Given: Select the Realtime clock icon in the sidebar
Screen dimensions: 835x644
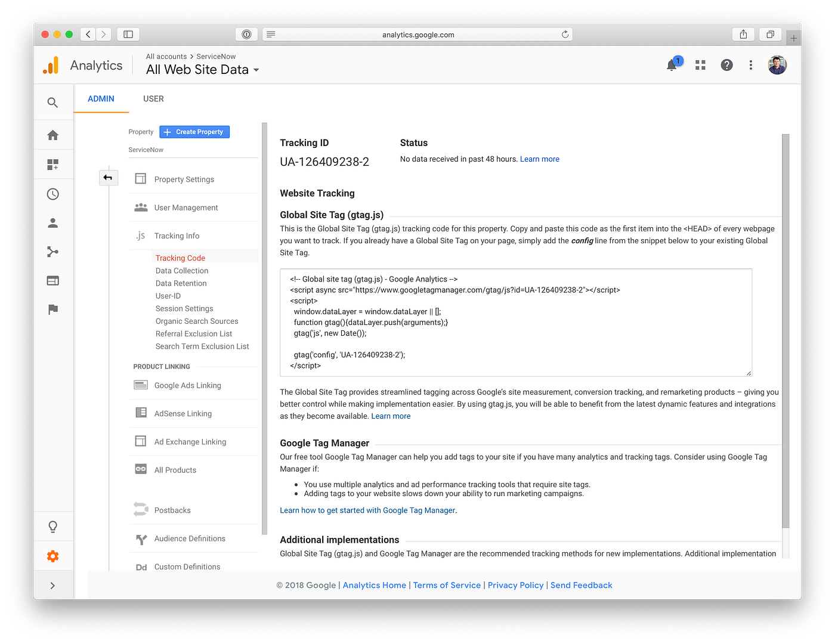Looking at the screenshot, I should [x=53, y=194].
